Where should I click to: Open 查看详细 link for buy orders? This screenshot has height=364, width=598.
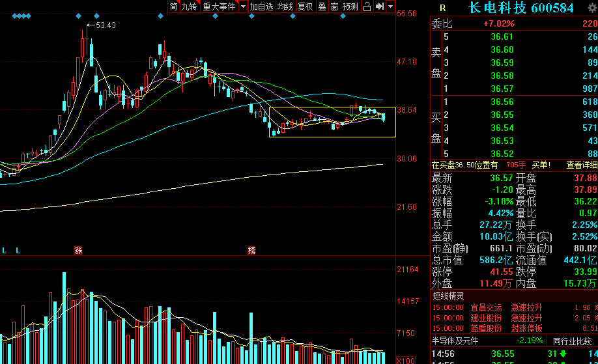pos(582,165)
